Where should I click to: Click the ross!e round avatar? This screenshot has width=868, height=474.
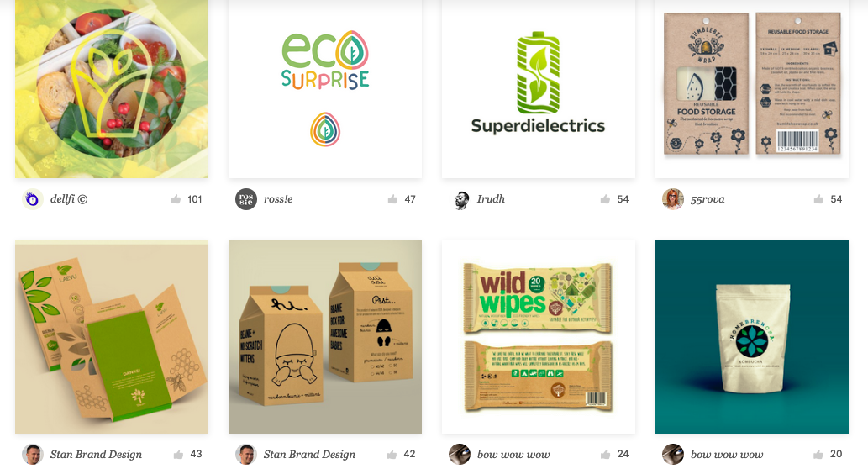pyautogui.click(x=246, y=199)
